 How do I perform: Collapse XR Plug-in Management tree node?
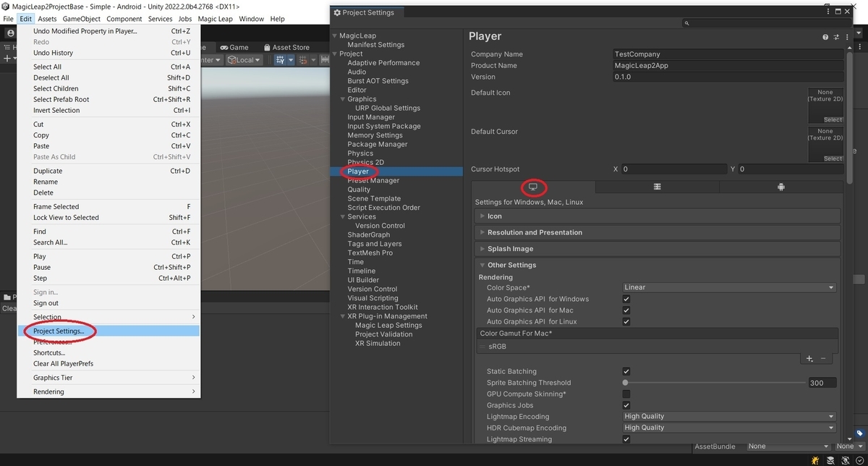343,316
